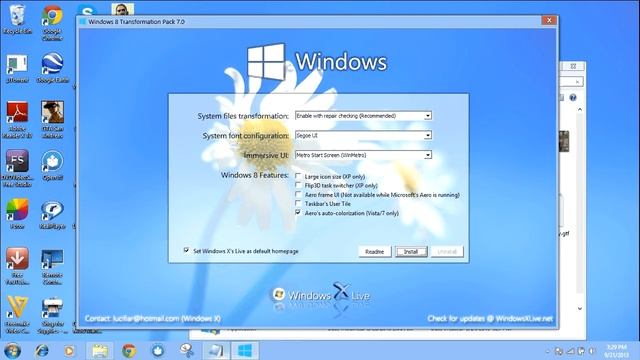Click the Windows X Live logo
Screen dimensions: 640x360
pyautogui.click(x=321, y=294)
